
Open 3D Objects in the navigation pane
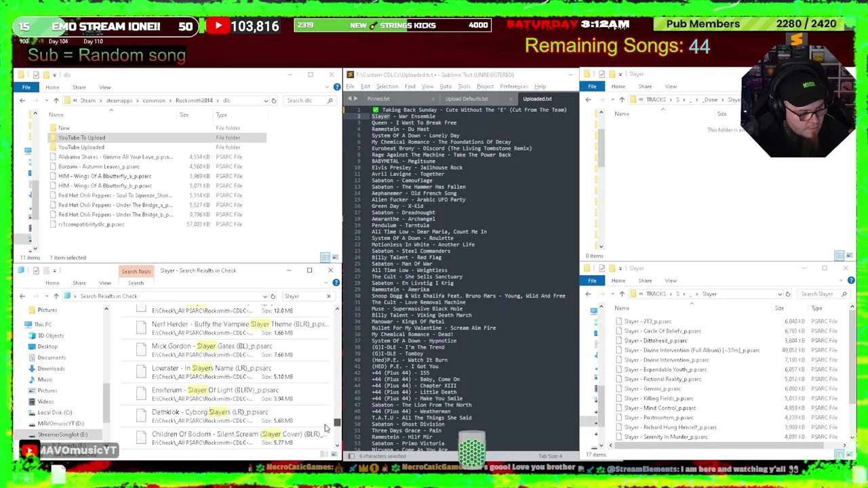(50, 335)
